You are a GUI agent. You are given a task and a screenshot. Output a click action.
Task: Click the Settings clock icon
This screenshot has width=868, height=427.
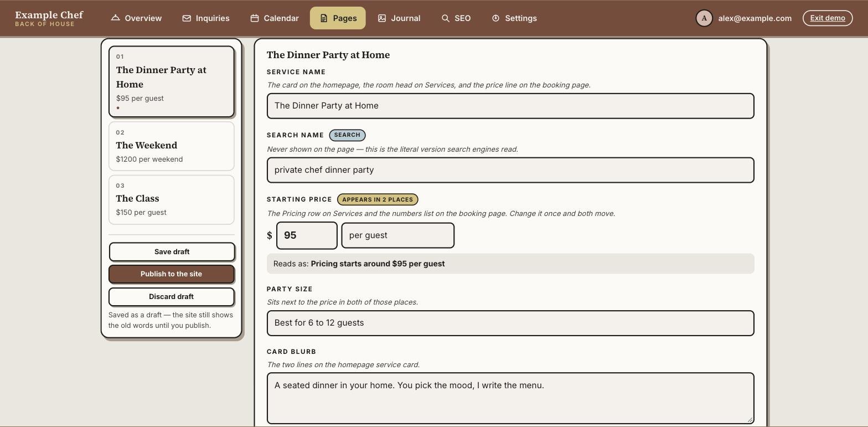495,18
